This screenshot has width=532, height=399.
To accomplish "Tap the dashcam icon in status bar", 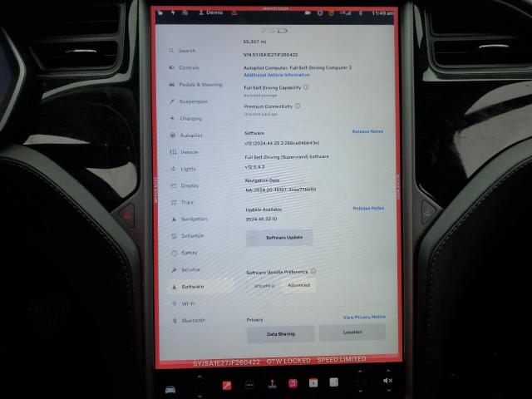I will tap(308, 13).
